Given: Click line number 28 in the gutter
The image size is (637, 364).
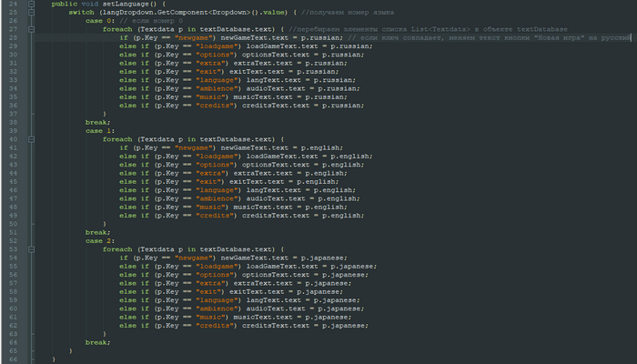Looking at the screenshot, I should pyautogui.click(x=13, y=38).
